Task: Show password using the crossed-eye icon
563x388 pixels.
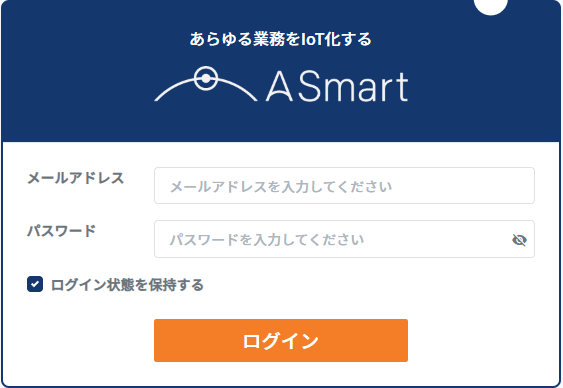Action: pos(519,240)
